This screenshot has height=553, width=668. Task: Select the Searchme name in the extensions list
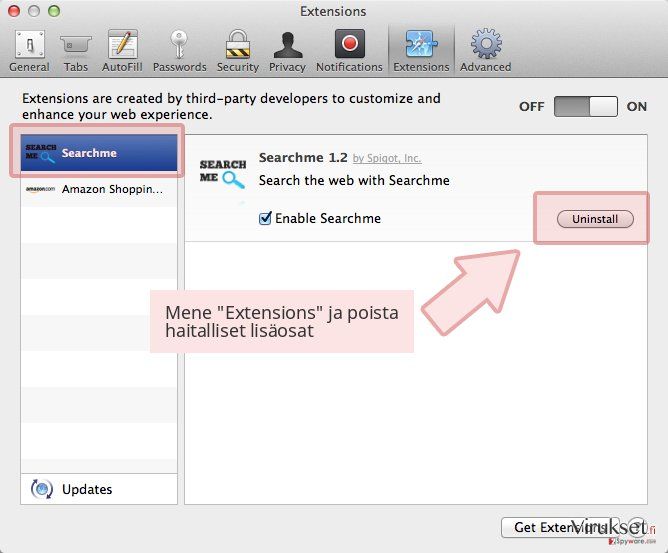pyautogui.click(x=89, y=153)
